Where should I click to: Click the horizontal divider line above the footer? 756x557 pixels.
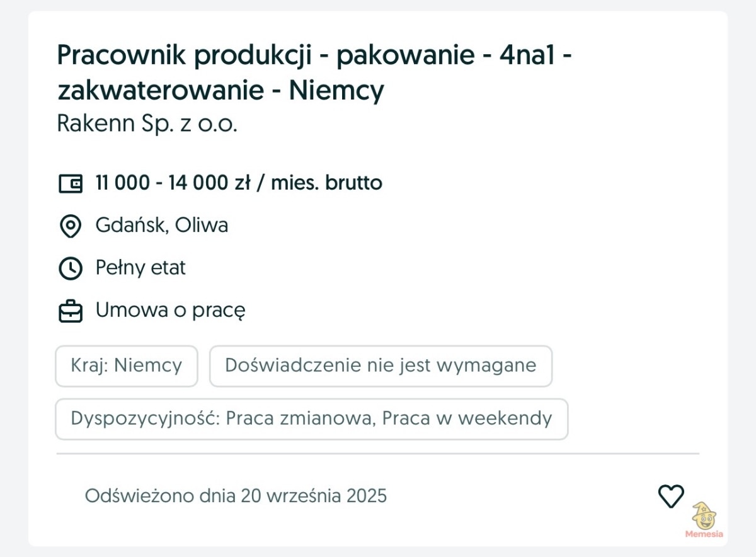click(378, 453)
